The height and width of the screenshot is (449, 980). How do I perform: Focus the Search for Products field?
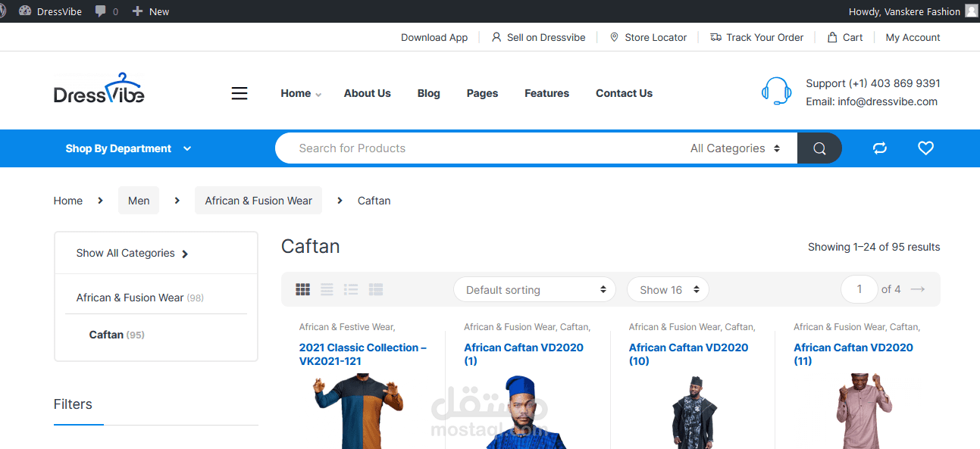coord(477,148)
